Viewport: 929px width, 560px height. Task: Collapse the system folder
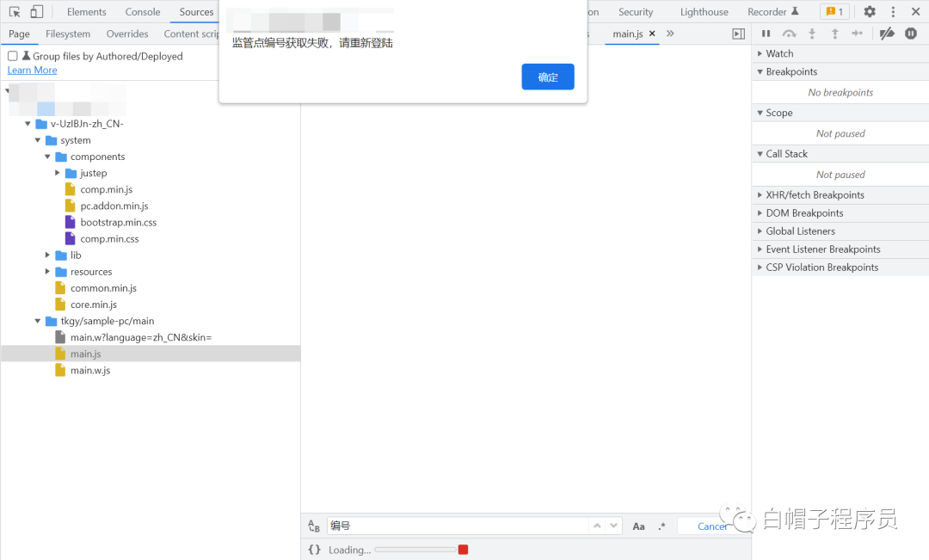[38, 140]
